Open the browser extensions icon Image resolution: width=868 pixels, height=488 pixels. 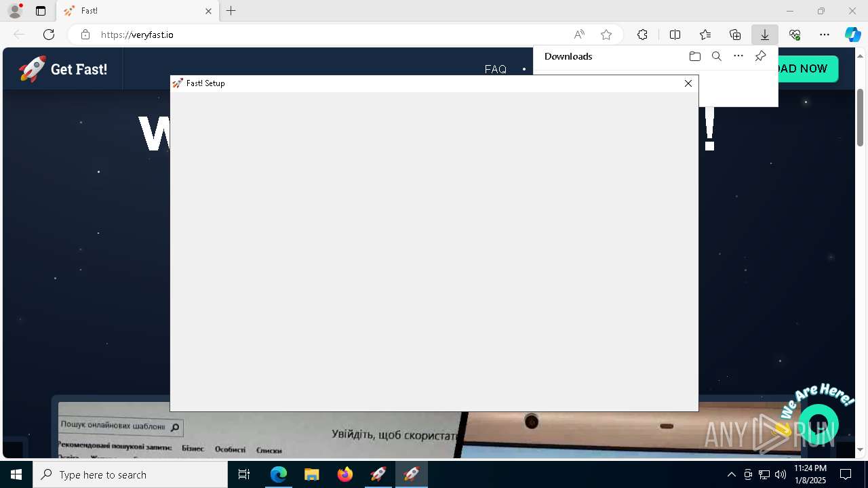point(642,35)
